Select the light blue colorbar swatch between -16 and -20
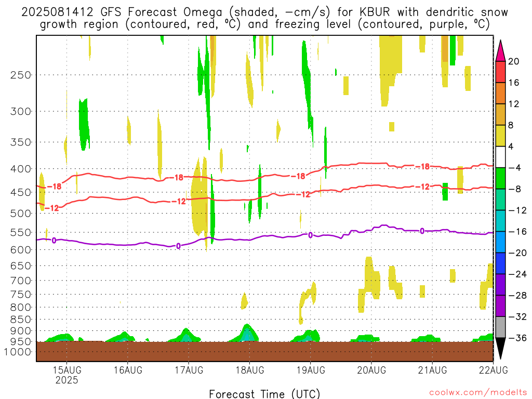Image resolution: width=532 pixels, height=399 pixels. coord(500,242)
